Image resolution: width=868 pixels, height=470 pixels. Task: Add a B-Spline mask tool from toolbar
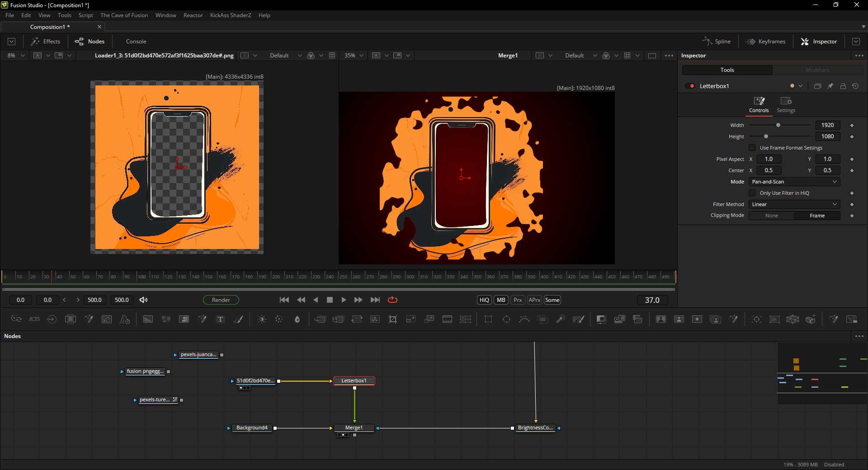click(524, 319)
